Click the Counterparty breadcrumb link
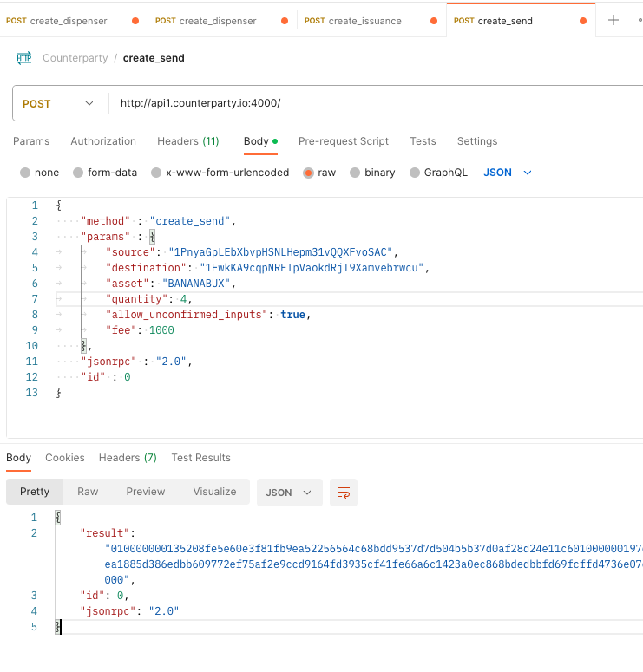The image size is (643, 672). point(75,58)
